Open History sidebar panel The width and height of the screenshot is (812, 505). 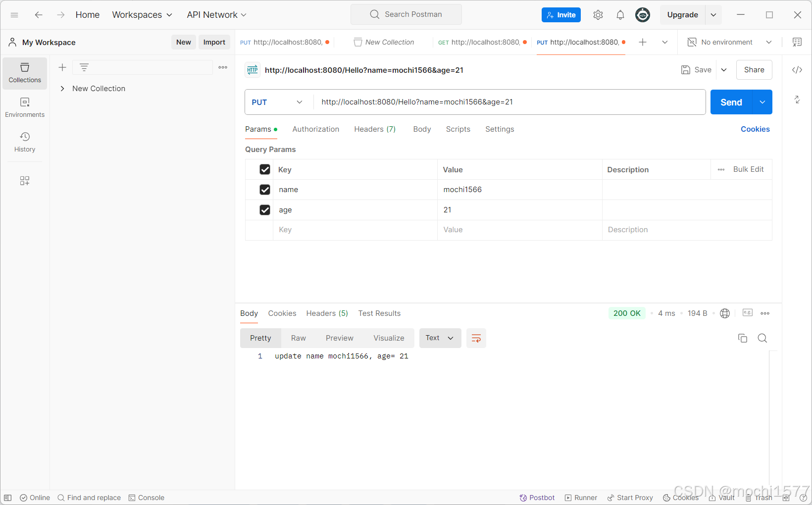pos(25,142)
